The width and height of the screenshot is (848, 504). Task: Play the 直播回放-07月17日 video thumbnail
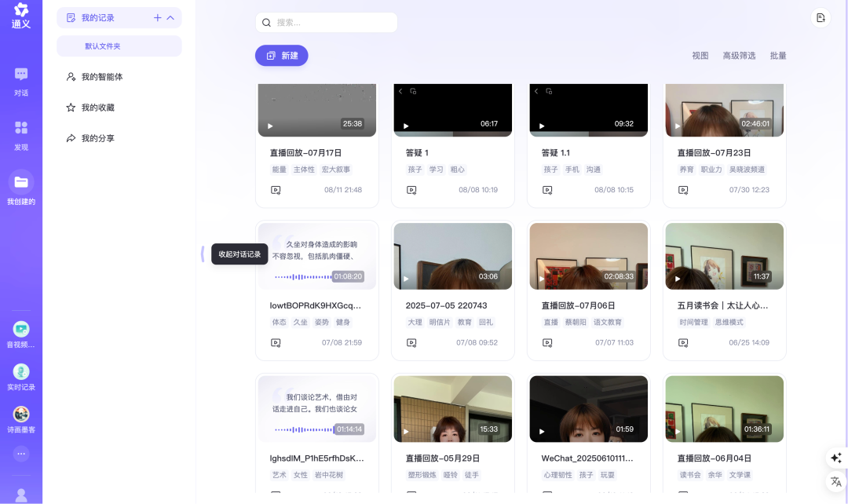click(317, 111)
